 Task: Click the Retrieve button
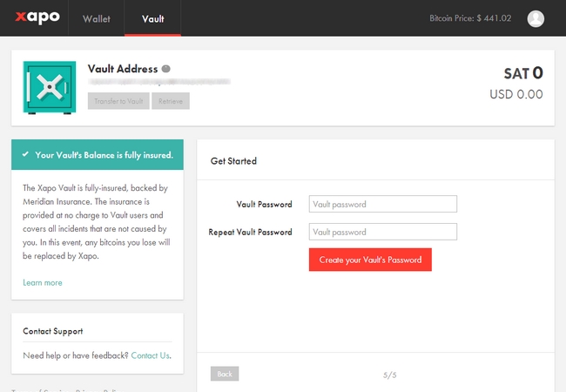pos(171,101)
